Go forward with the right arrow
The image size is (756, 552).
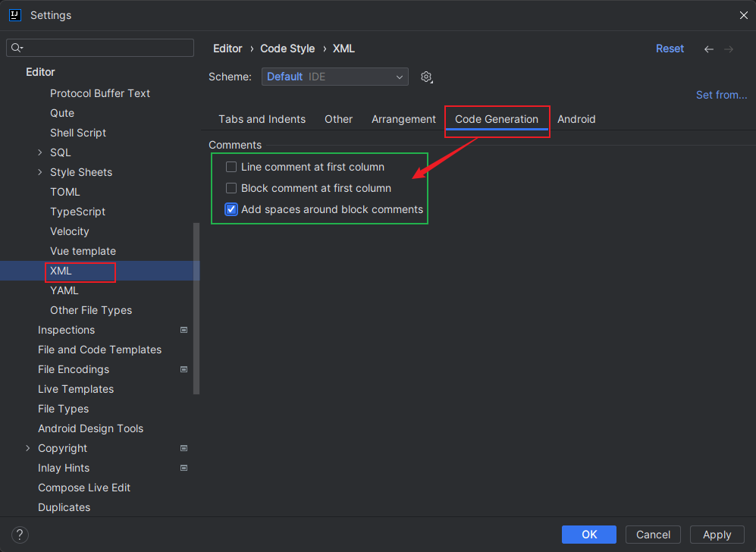pyautogui.click(x=729, y=49)
